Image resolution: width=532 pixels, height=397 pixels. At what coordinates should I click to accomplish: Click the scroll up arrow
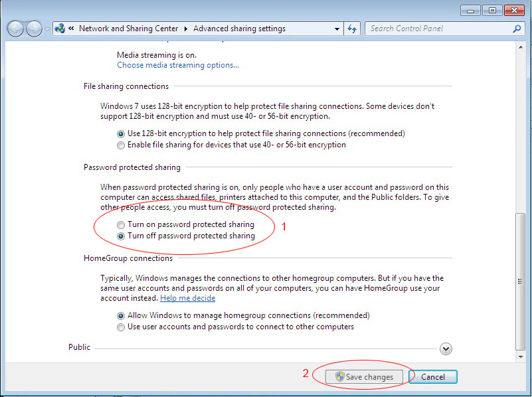click(521, 47)
